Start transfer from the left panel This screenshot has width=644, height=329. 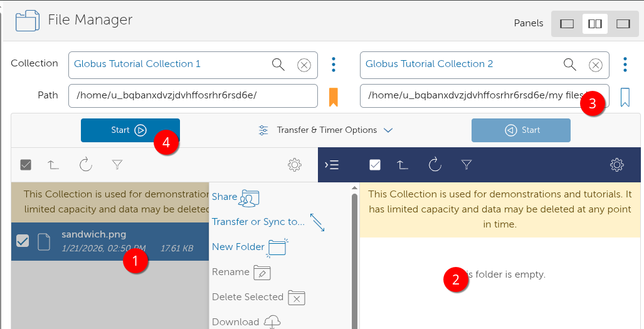click(x=130, y=130)
